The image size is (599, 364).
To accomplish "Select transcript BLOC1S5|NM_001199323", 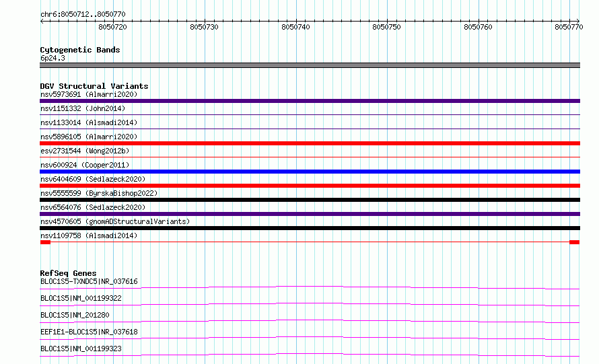I will (x=81, y=349).
